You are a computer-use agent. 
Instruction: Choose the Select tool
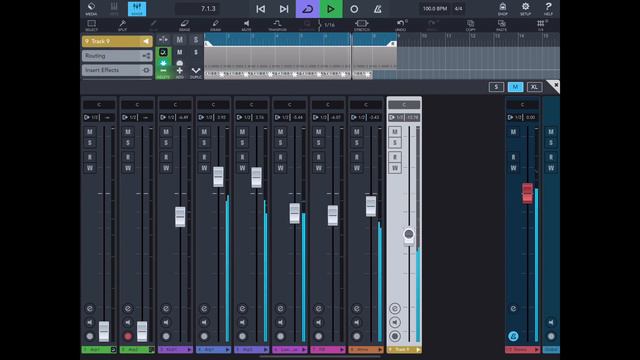click(x=91, y=25)
